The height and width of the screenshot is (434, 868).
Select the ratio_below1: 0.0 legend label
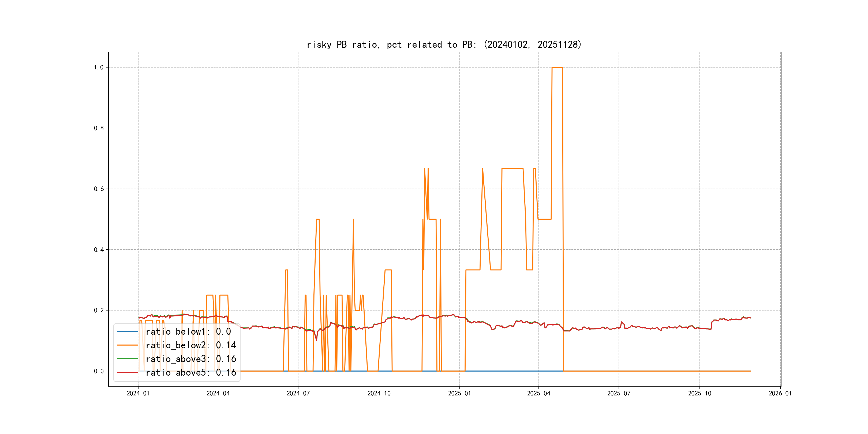[x=188, y=332]
